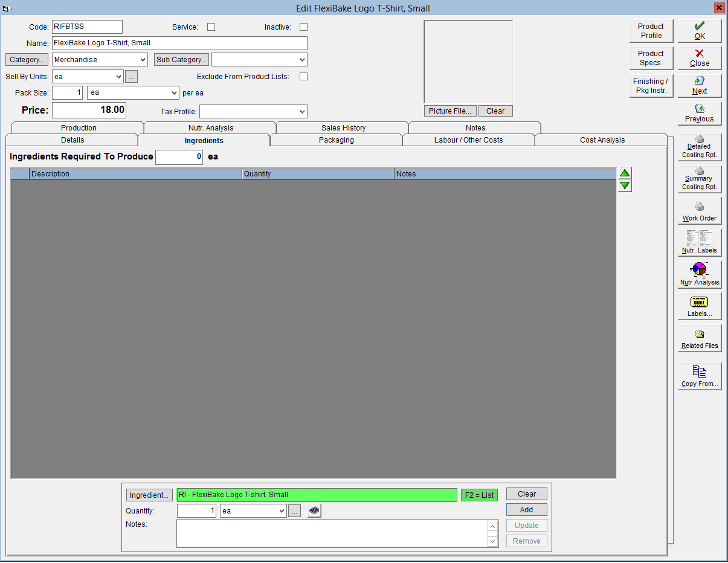Go to the Previous product

point(700,114)
